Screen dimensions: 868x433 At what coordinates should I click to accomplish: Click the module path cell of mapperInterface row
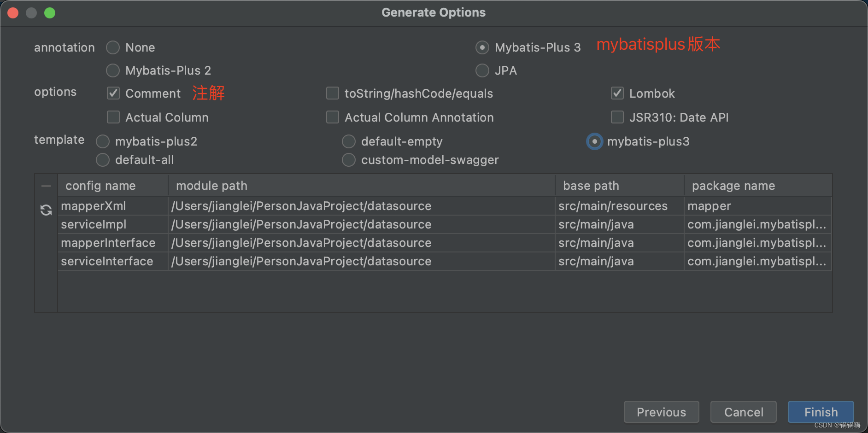[362, 243]
